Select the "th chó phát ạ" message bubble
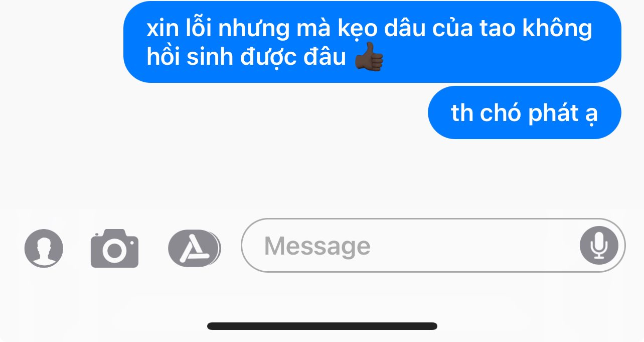 524,112
